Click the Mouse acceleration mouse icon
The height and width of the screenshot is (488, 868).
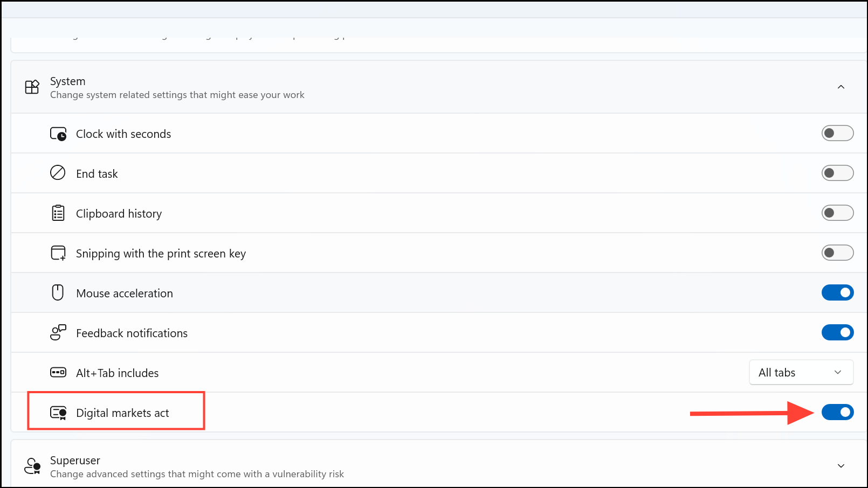pyautogui.click(x=57, y=292)
